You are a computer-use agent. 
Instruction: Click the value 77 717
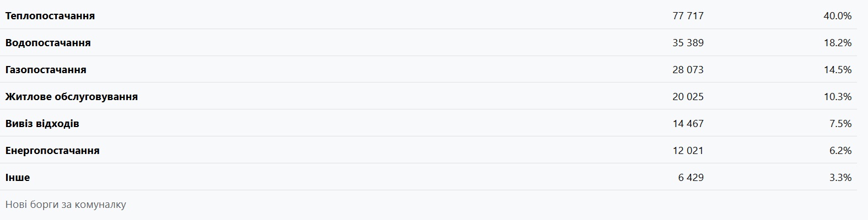688,16
